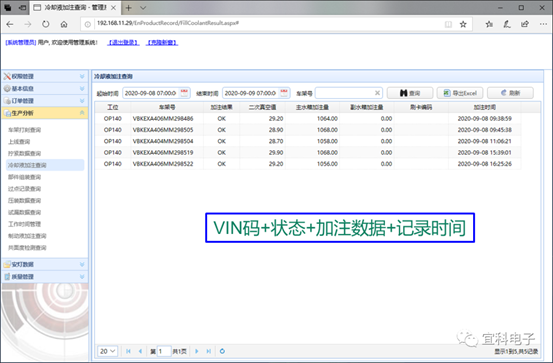This screenshot has height=363, width=553.
Task: Expand the 权限管理 sidebar section
Action: pyautogui.click(x=45, y=76)
